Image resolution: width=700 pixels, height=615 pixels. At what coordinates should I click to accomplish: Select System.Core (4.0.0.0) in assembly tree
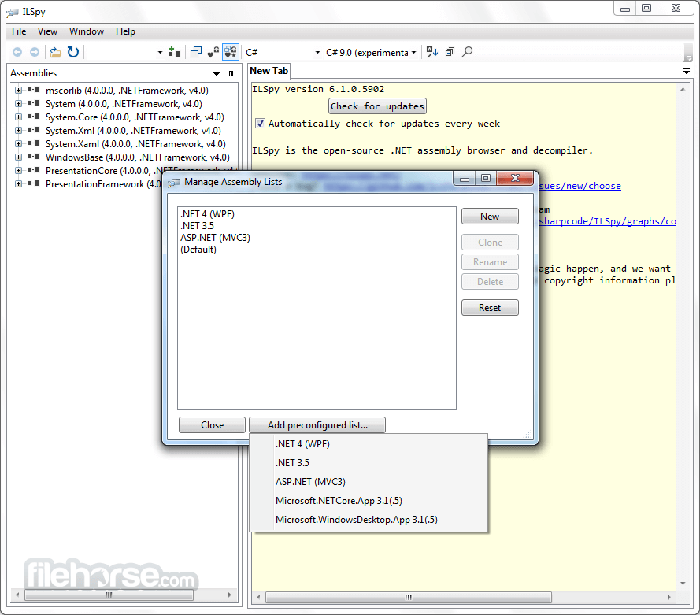coord(135,117)
